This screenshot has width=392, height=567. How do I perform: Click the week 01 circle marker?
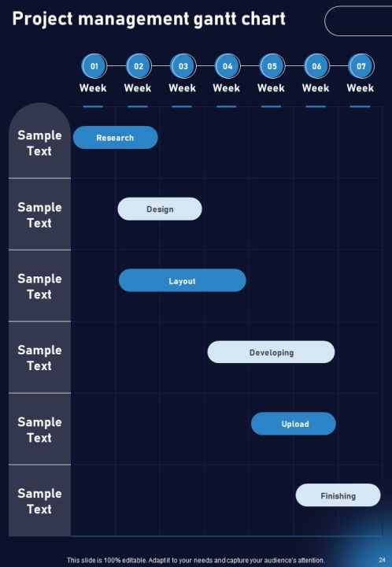click(x=94, y=66)
